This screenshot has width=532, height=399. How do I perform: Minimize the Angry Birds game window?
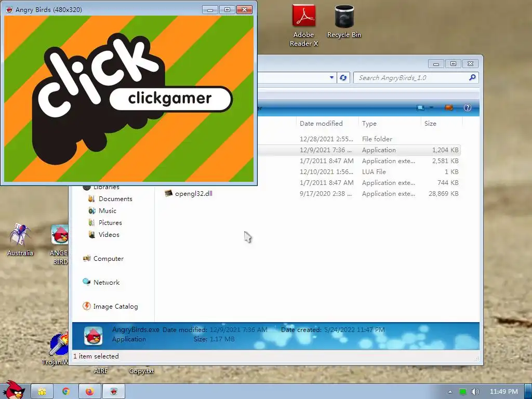[210, 9]
